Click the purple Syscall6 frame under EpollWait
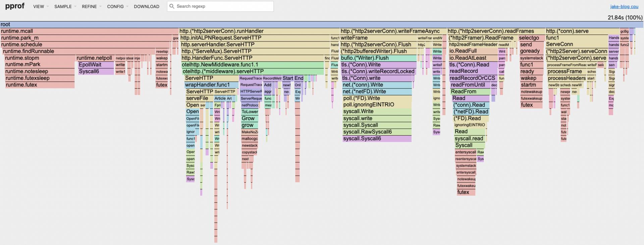 click(96, 71)
